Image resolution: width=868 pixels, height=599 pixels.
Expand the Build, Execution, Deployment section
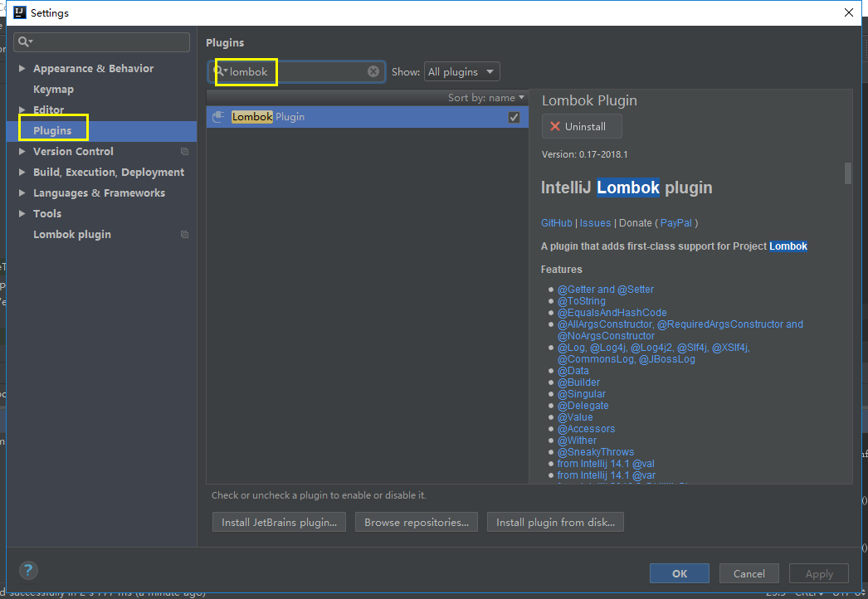(x=22, y=173)
